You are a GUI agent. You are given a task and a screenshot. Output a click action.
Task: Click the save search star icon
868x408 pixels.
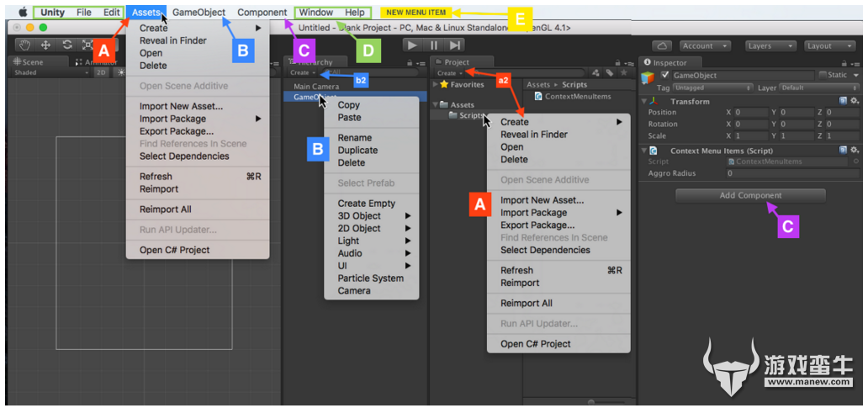tap(623, 72)
